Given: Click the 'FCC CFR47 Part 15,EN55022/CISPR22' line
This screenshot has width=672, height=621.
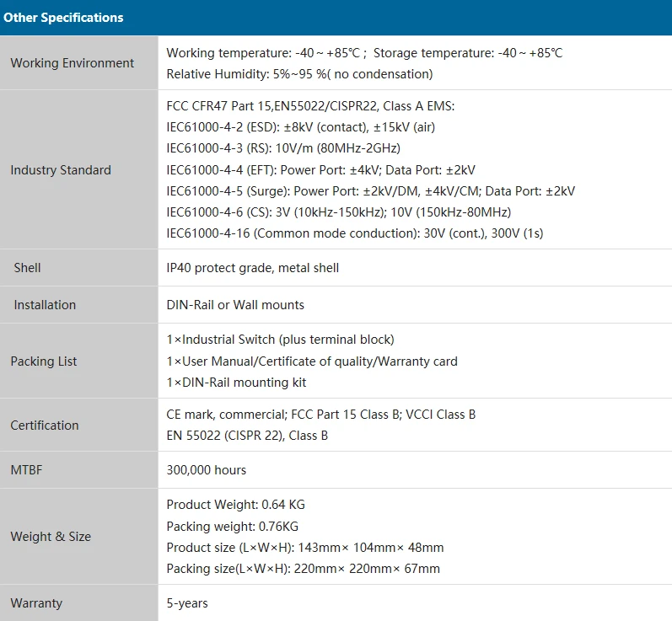Looking at the screenshot, I should click(310, 106).
